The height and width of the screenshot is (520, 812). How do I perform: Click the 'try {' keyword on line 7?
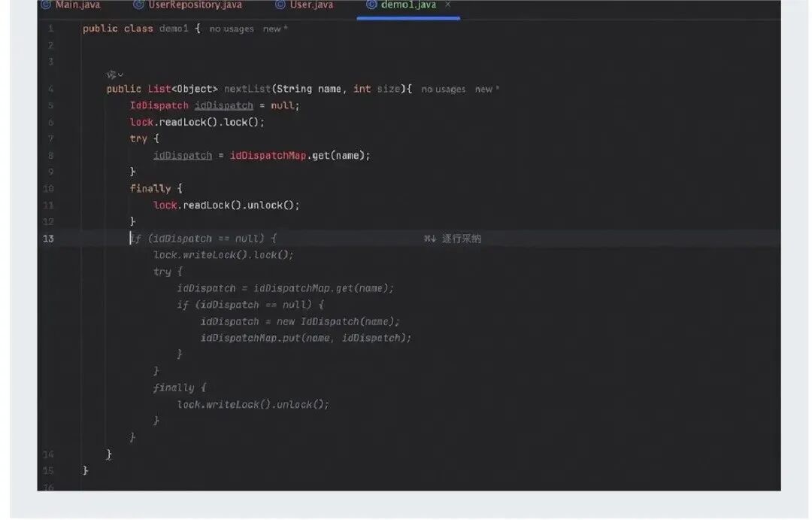coord(144,139)
